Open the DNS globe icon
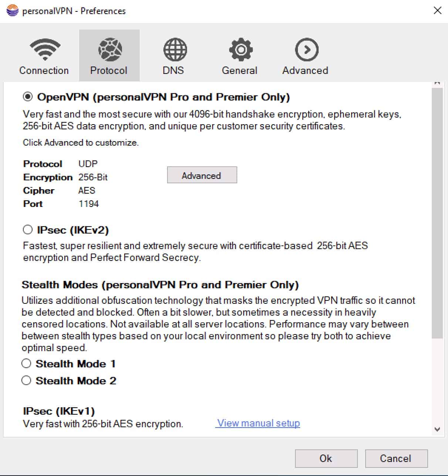This screenshot has width=448, height=476. pos(175,49)
